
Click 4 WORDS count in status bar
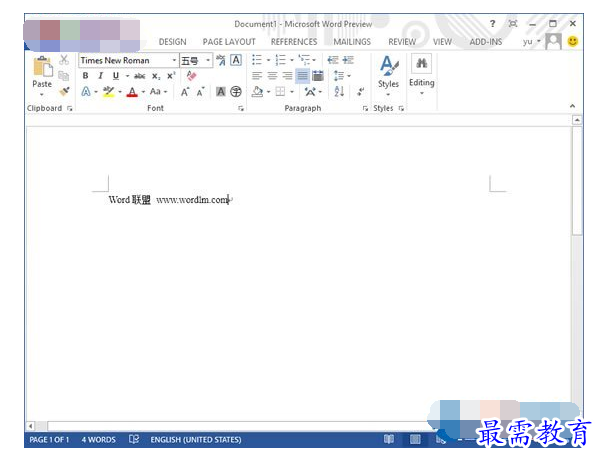[x=98, y=440]
